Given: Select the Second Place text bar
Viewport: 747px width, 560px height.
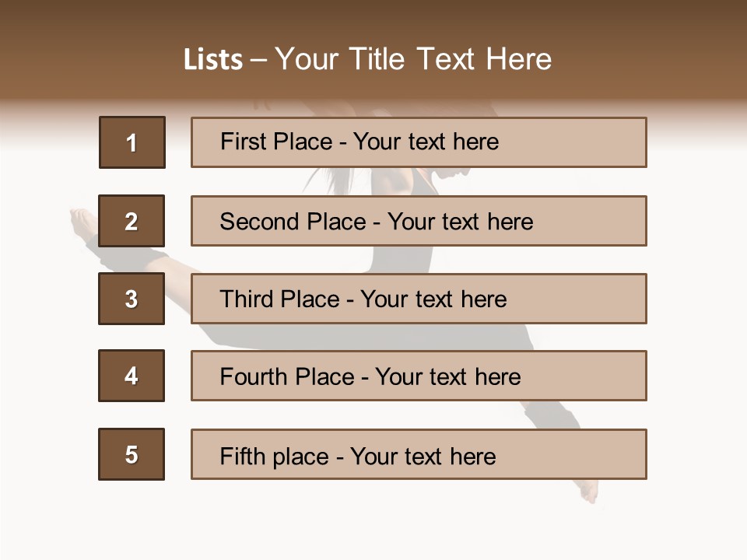Looking at the screenshot, I should click(x=419, y=221).
